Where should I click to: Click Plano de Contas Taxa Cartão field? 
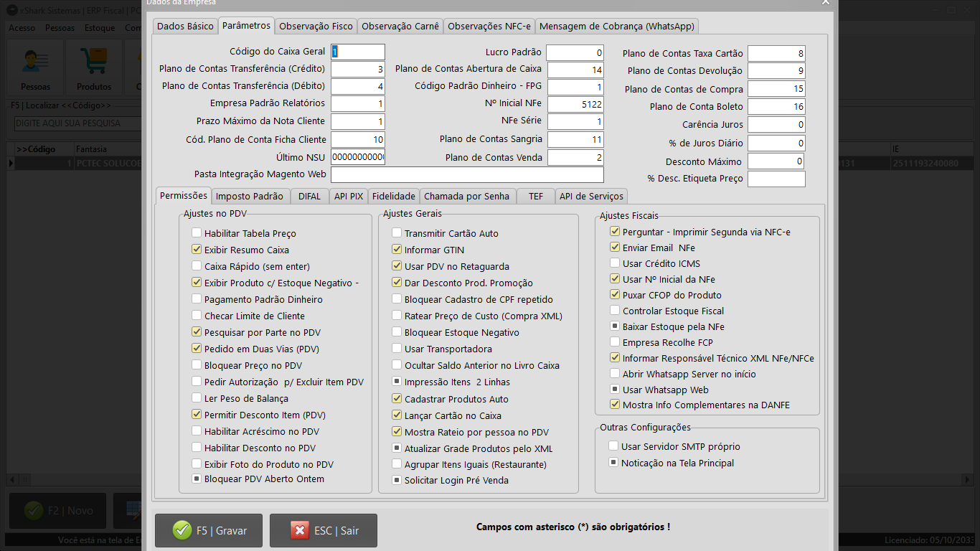click(x=776, y=53)
